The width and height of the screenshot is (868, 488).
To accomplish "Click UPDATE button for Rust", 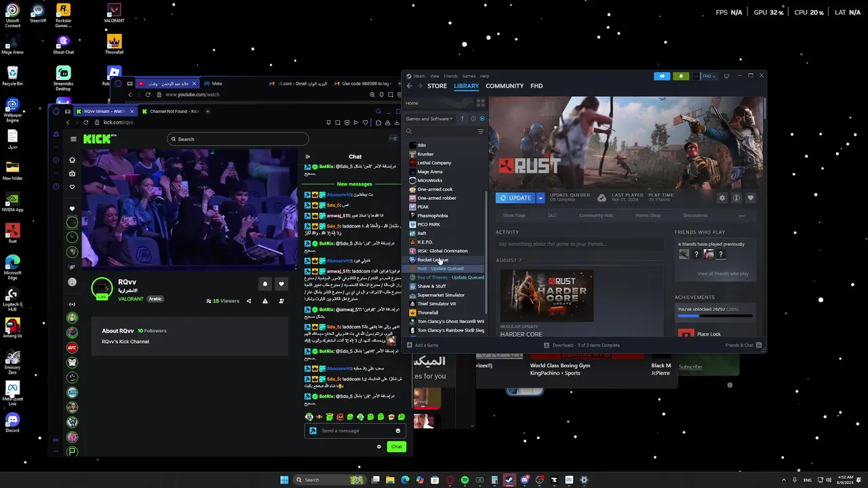I will click(x=516, y=198).
